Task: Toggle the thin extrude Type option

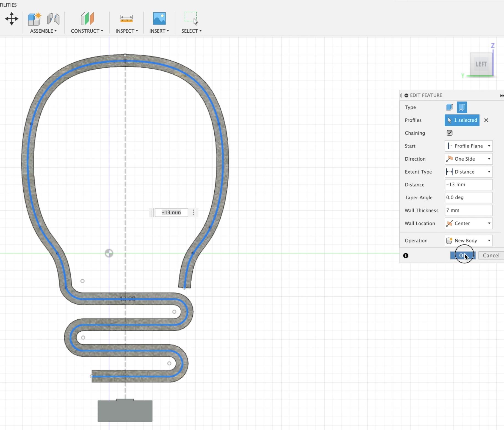Action: coord(462,107)
